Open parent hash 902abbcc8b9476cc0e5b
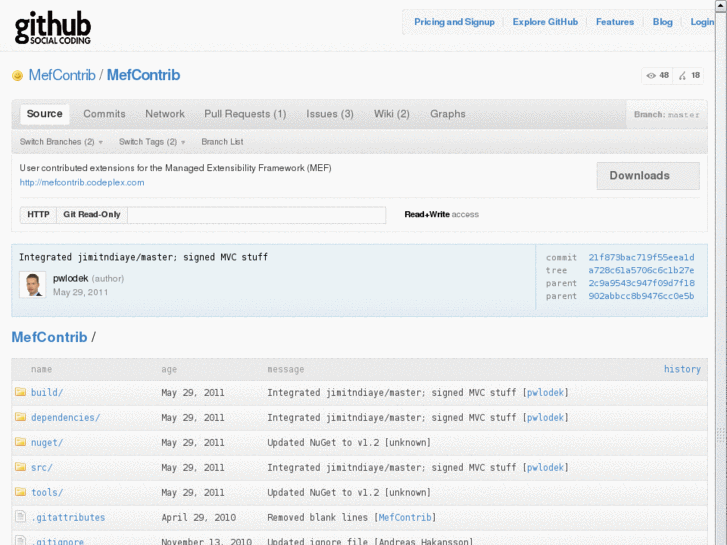The width and height of the screenshot is (727, 545). 641,296
